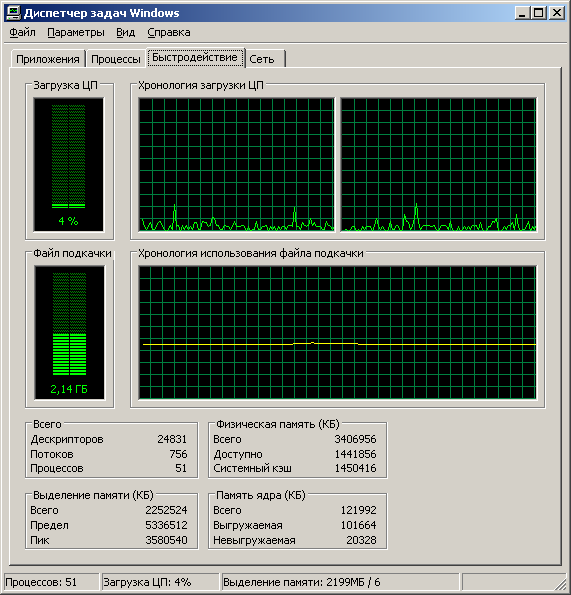Click the second CPU history graph
571x595 pixels.
439,164
